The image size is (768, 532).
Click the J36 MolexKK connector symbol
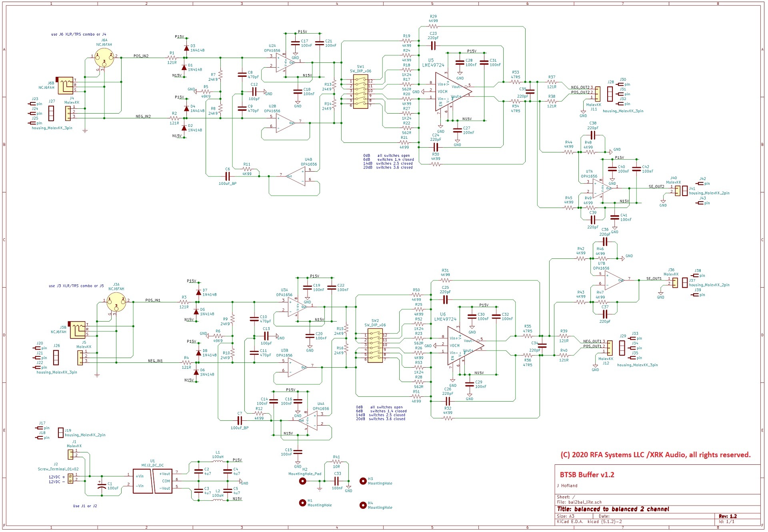pyautogui.click(x=675, y=282)
